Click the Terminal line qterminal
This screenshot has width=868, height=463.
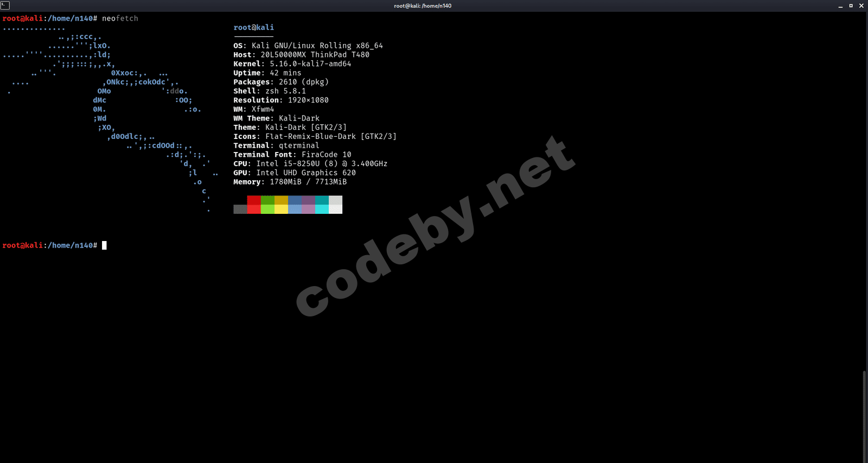[277, 145]
